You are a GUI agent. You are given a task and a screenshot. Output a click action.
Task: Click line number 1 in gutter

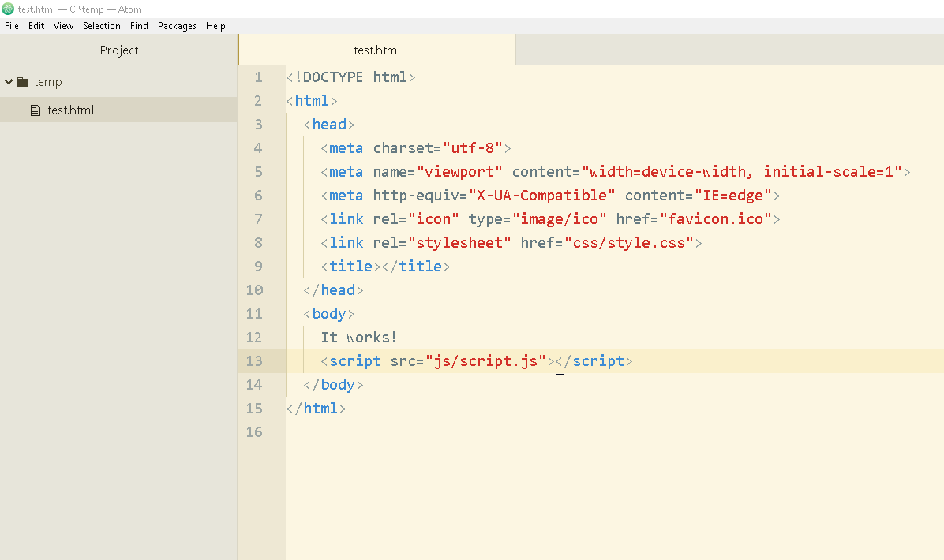tap(258, 77)
